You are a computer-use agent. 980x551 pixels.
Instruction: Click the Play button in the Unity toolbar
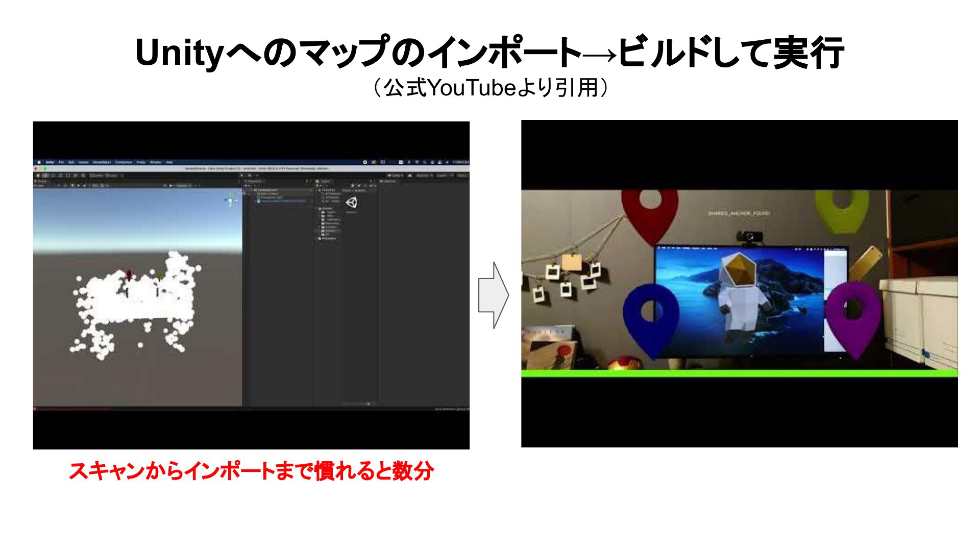click(242, 176)
